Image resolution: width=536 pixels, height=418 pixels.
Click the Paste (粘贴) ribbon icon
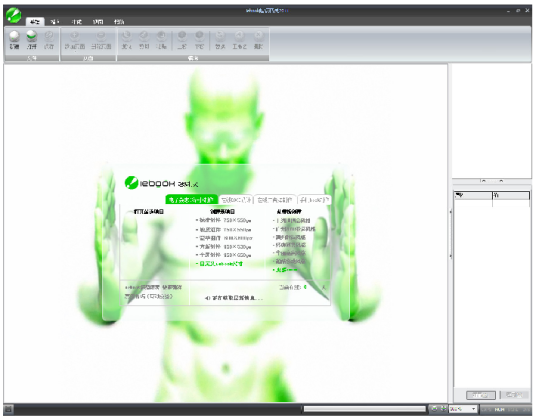[x=161, y=40]
